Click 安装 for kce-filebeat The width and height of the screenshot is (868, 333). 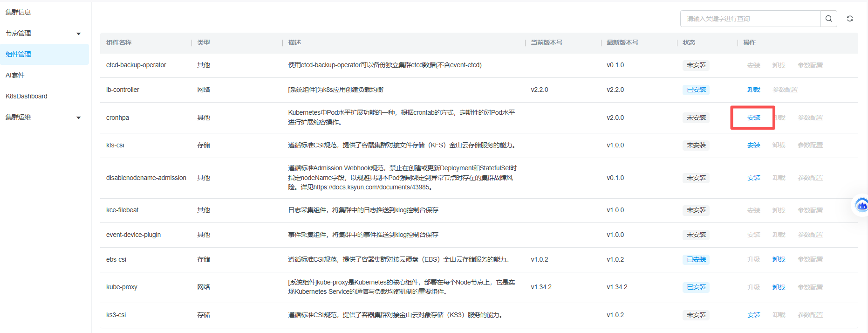tap(753, 210)
